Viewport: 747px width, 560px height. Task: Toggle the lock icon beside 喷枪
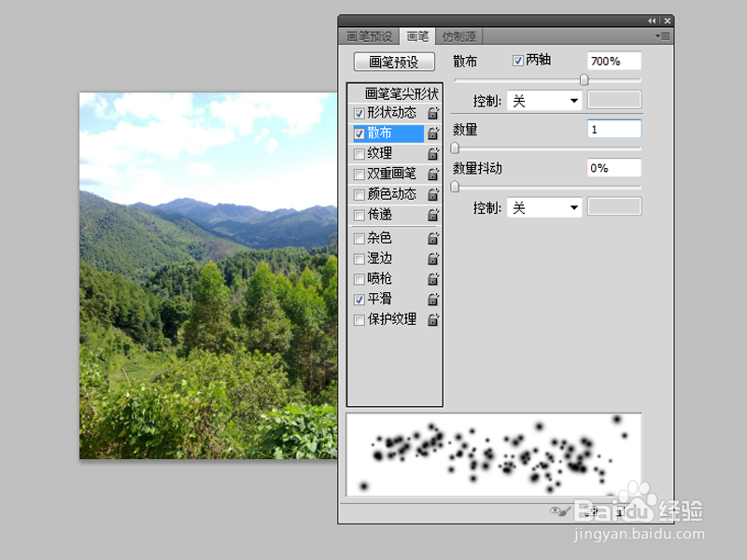432,279
